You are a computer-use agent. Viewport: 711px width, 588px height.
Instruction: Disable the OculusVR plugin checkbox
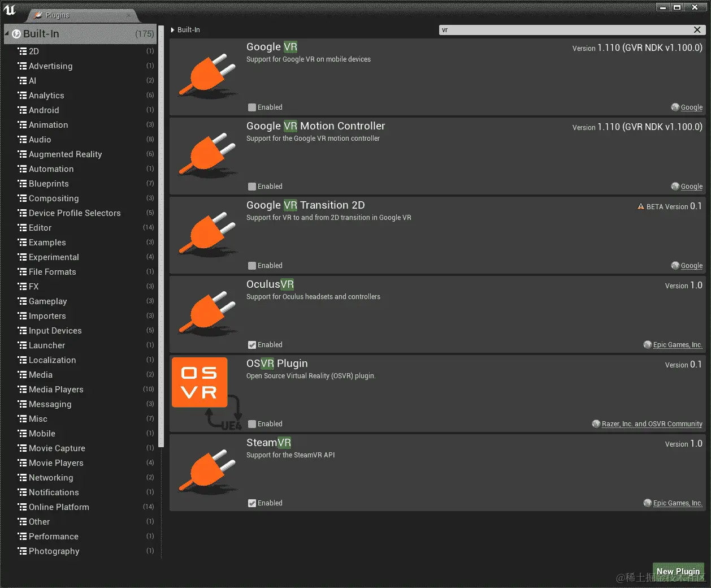[252, 345]
